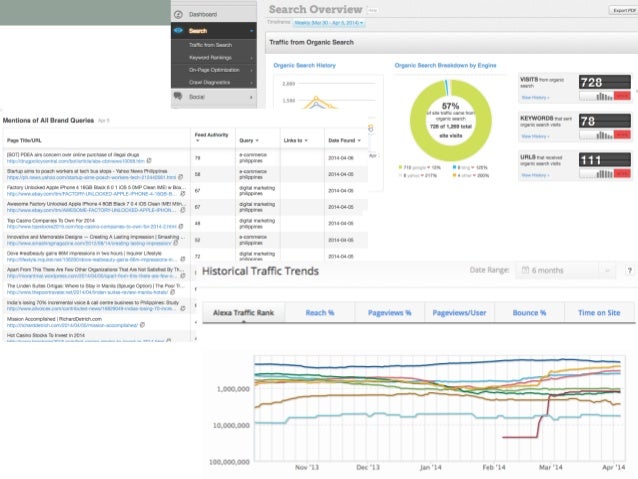The height and width of the screenshot is (479, 638).
Task: Click the green google legend swatch
Action: 400,167
